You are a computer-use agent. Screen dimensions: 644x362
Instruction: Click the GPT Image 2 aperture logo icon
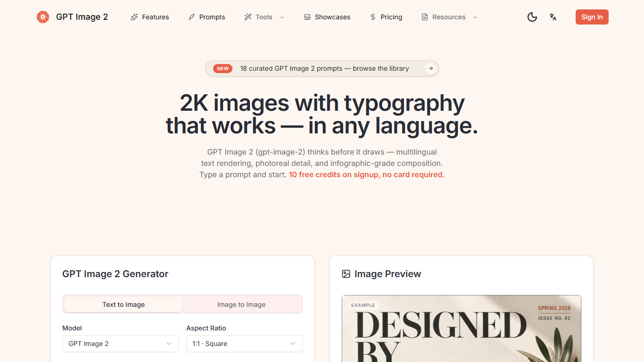43,17
